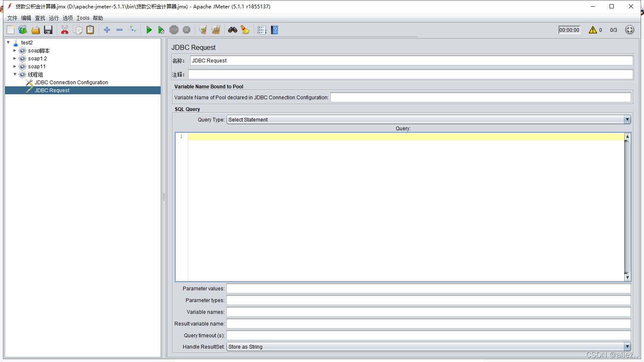Viewport: 644px width, 362px height.
Task: Click the 名称 name input field
Action: 411,60
